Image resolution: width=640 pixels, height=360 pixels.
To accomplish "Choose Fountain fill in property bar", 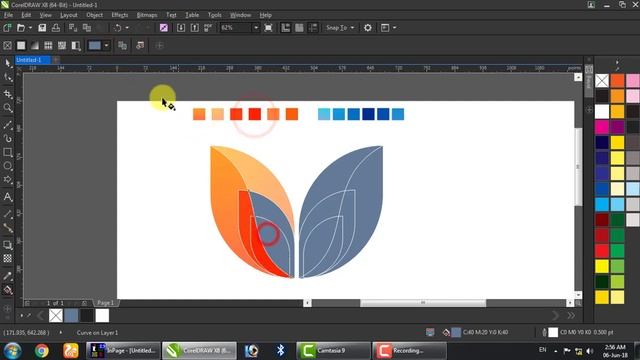I will pyautogui.click(x=35, y=45).
